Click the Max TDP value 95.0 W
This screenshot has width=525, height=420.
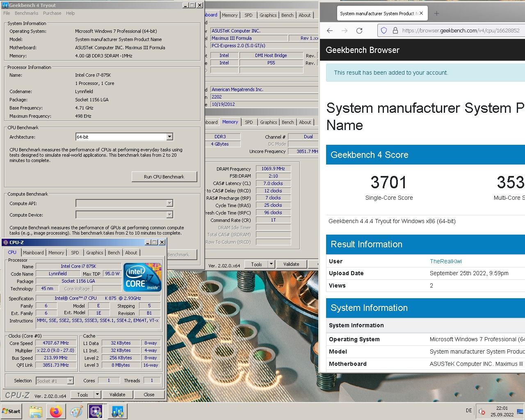coord(112,274)
